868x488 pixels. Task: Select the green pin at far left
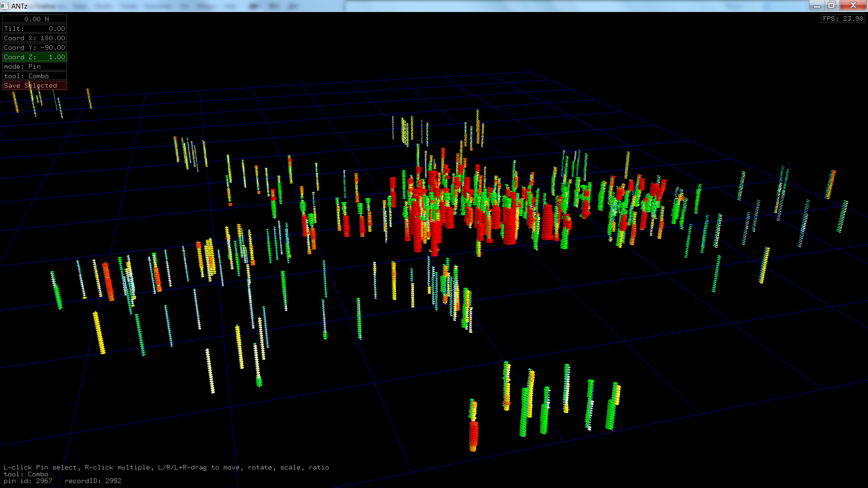(x=57, y=294)
